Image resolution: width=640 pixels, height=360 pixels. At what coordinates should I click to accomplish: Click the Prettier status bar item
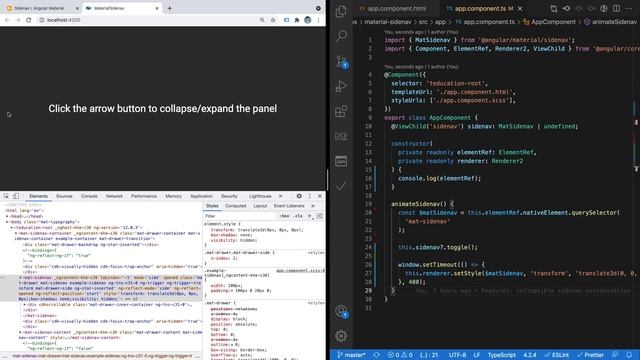coord(590,355)
